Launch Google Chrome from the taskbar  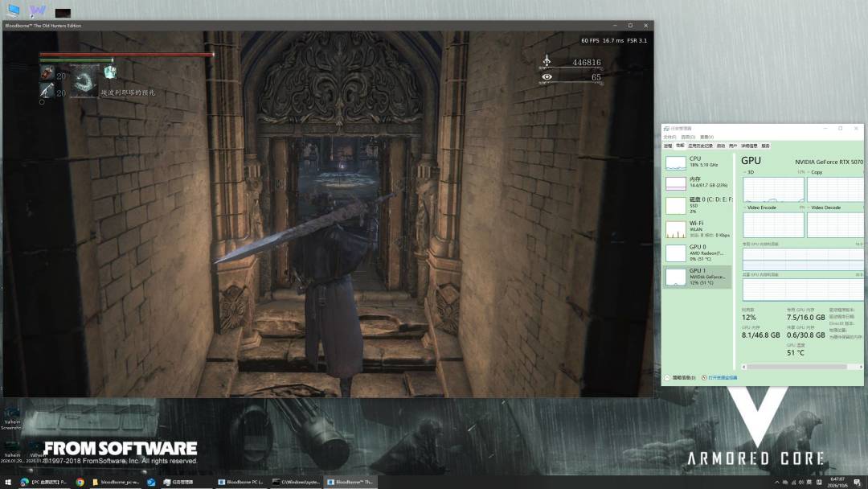point(80,483)
